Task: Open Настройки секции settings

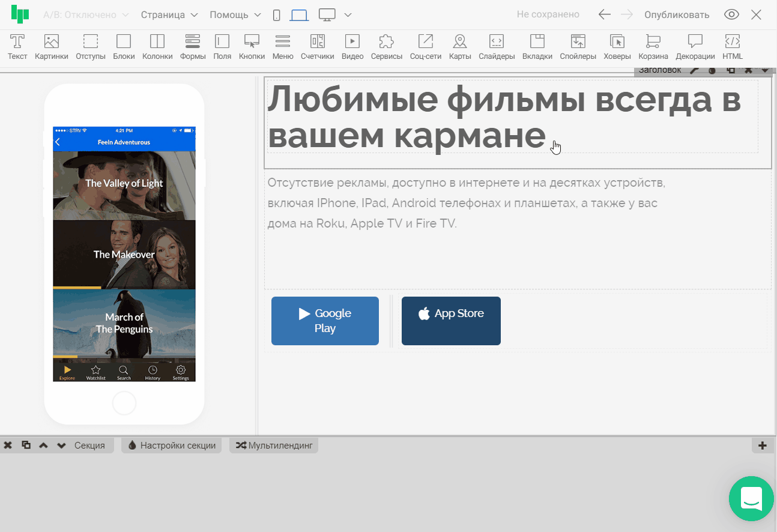Action: click(172, 446)
